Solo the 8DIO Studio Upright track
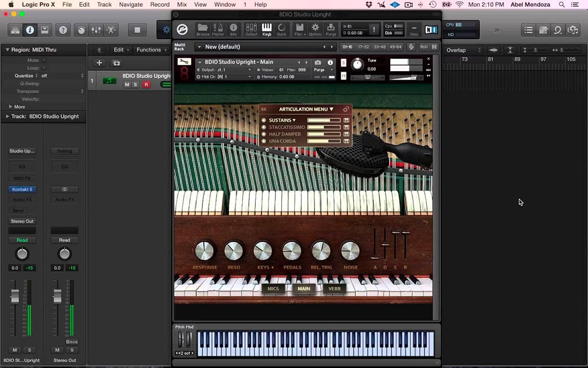 pyautogui.click(x=136, y=85)
